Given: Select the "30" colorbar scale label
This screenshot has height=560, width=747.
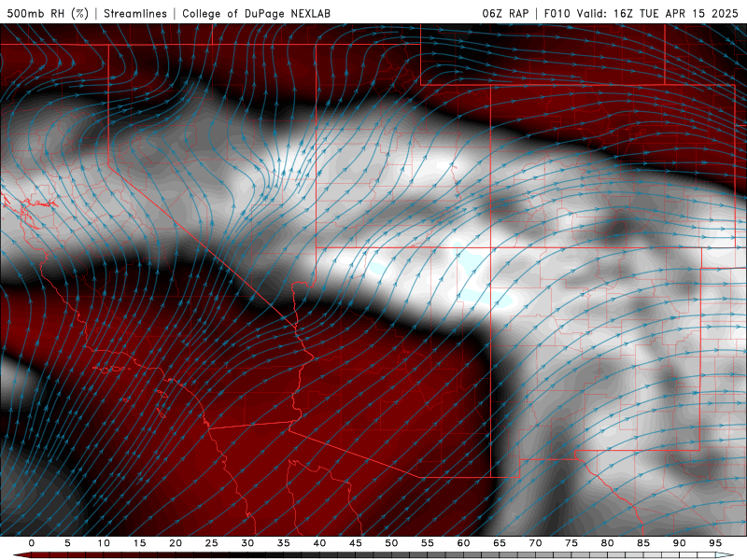Looking at the screenshot, I should click(247, 543).
